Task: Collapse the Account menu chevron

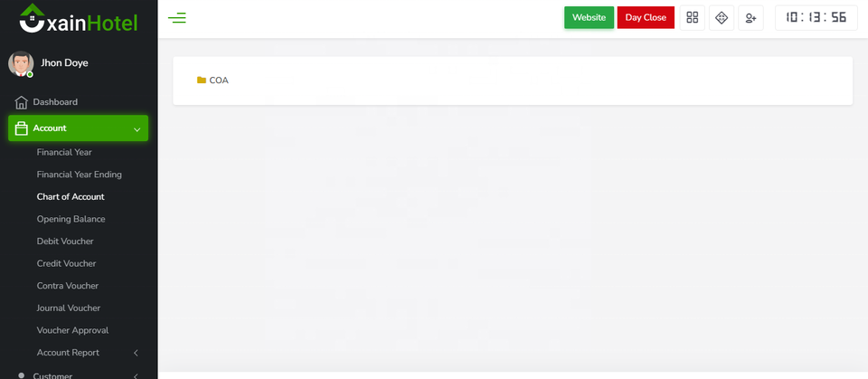Action: point(137,129)
